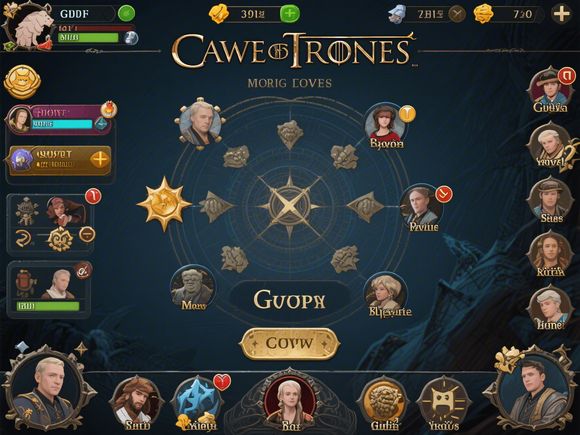Open the gold coin icon below the wolf avatar
580x435 pixels.
click(22, 82)
